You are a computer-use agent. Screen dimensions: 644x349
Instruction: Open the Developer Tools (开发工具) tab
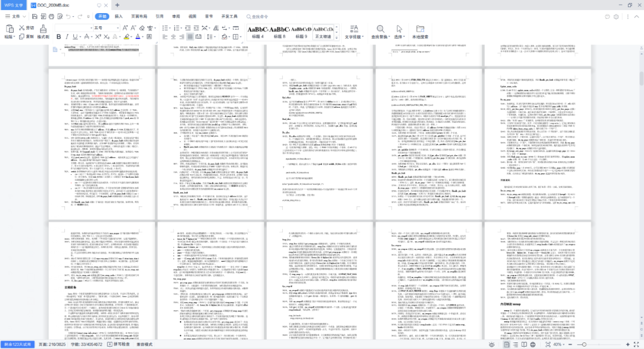pyautogui.click(x=229, y=17)
